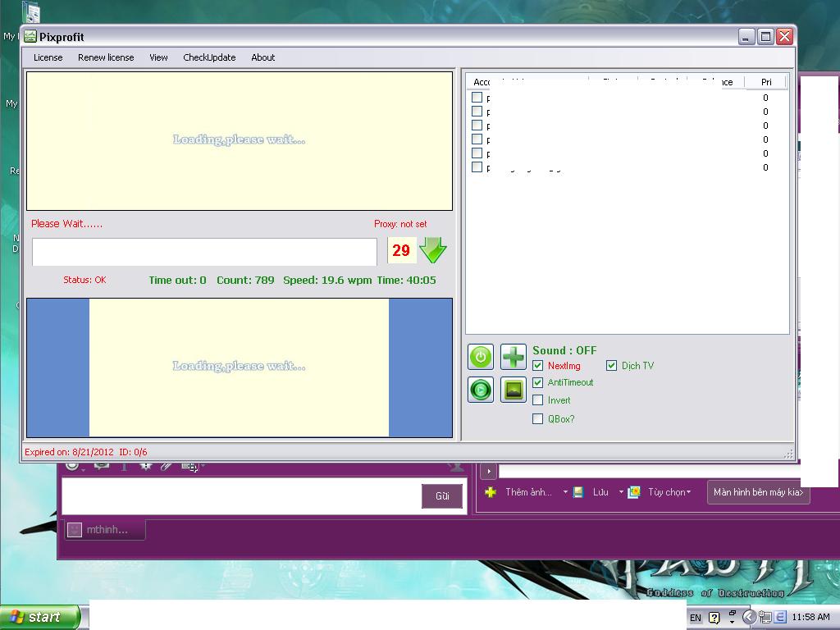Click the green down arrow submit icon
The height and width of the screenshot is (630, 840).
tap(433, 250)
